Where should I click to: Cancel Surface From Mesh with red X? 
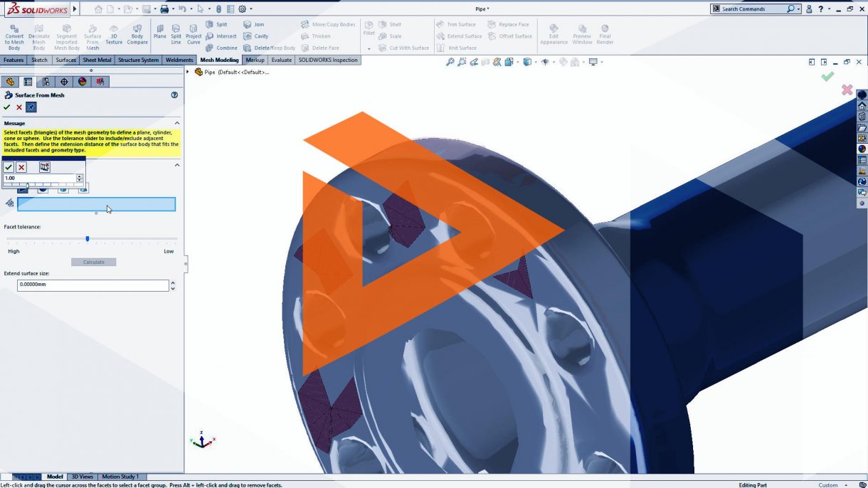tap(19, 107)
